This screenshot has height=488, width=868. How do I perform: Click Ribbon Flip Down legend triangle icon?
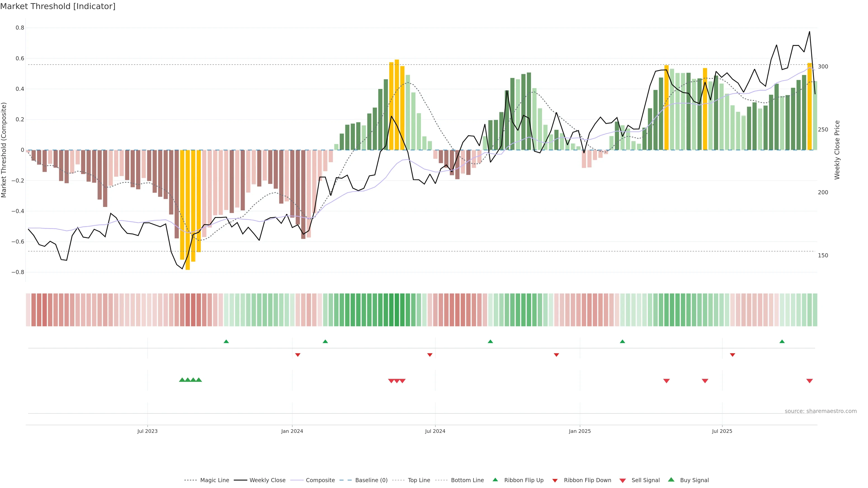[555, 481]
